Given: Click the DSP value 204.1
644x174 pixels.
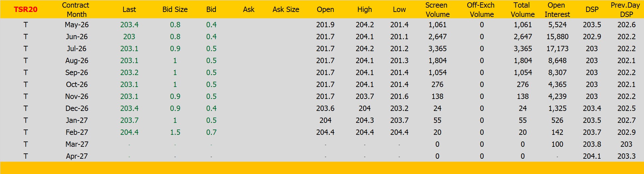Looking at the screenshot, I should 592,156.
